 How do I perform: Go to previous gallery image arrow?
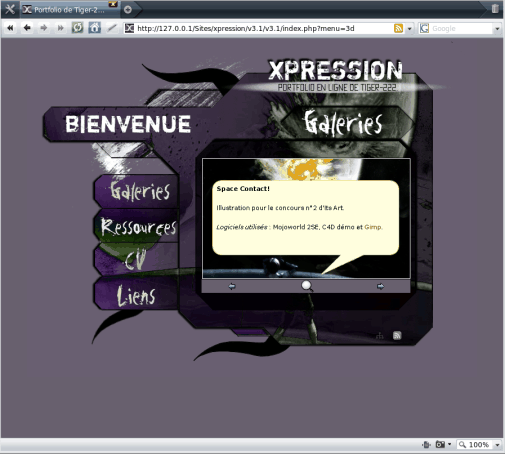click(x=232, y=286)
